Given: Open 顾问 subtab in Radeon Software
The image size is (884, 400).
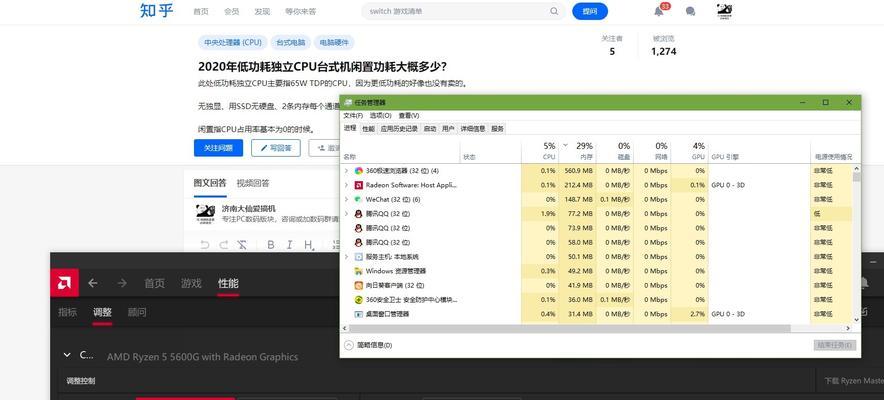Looking at the screenshot, I should pyautogui.click(x=137, y=312).
